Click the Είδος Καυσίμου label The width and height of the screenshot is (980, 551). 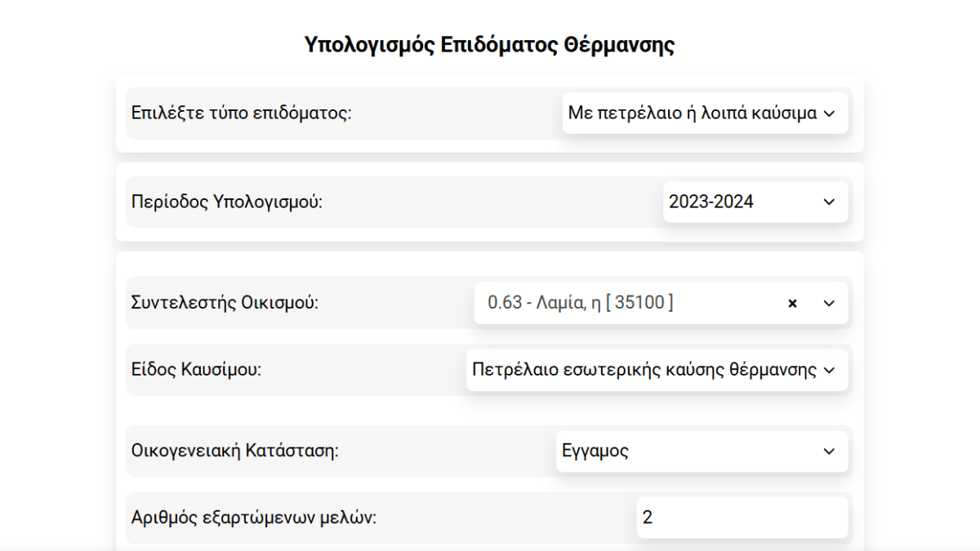tap(196, 370)
